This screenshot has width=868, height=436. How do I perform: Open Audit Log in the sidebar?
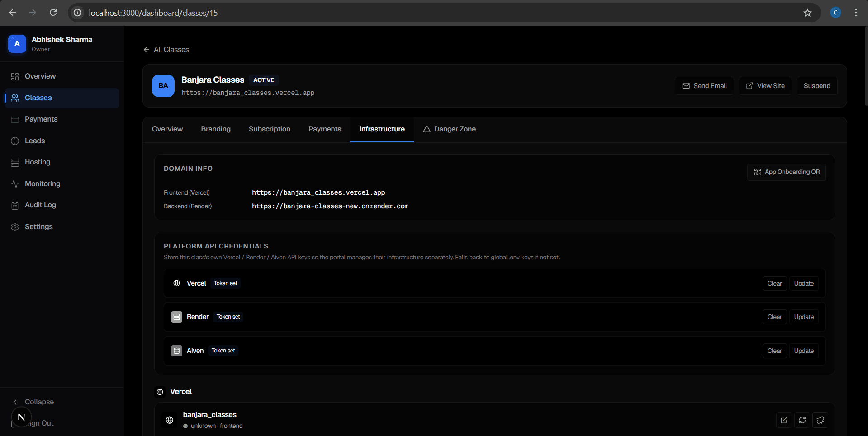point(62,205)
